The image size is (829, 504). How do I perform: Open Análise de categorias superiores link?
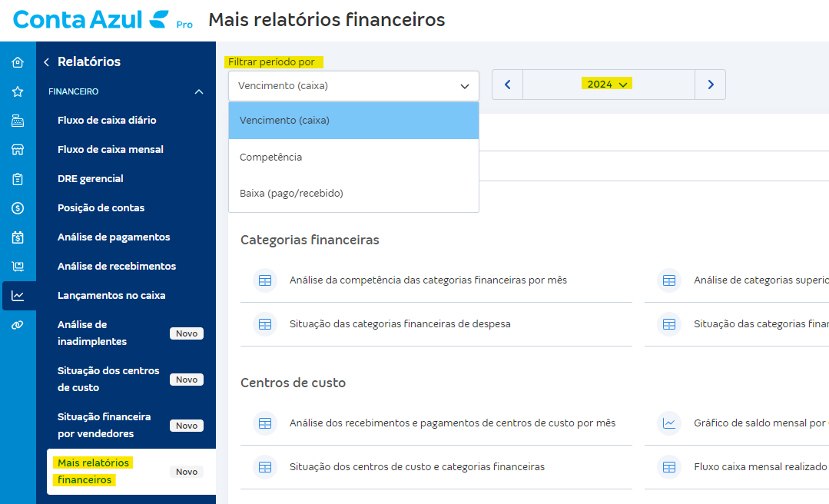click(x=761, y=280)
